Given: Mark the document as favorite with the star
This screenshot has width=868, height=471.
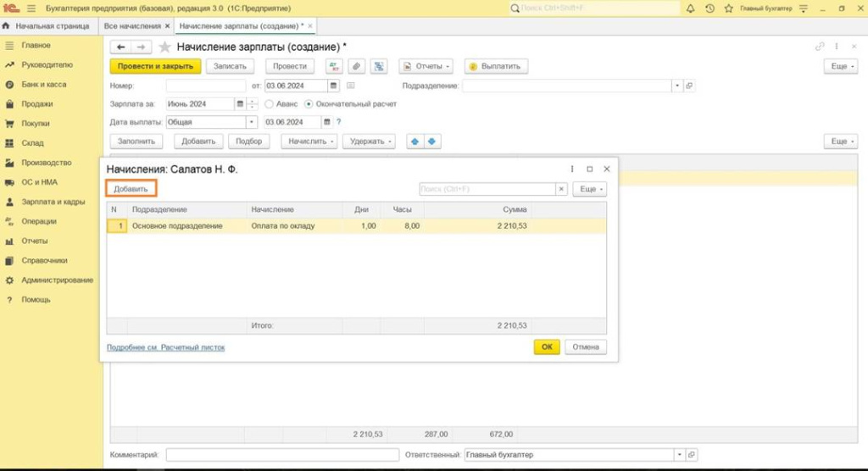Looking at the screenshot, I should click(x=164, y=47).
